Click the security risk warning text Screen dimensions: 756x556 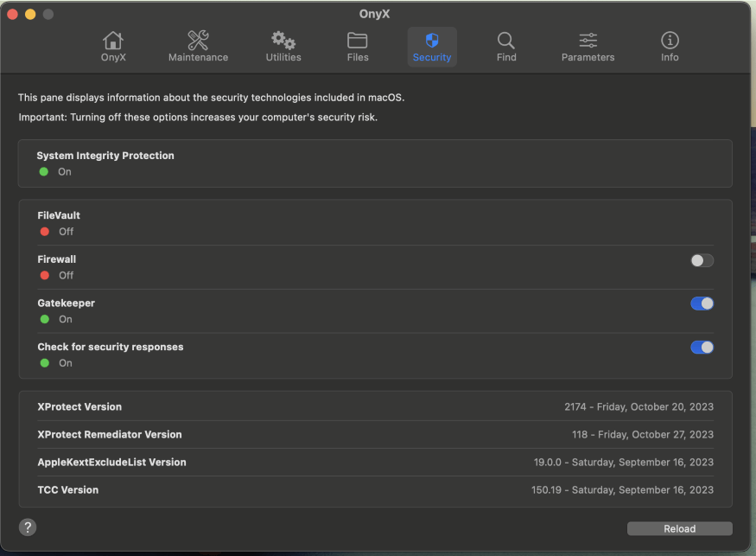198,118
